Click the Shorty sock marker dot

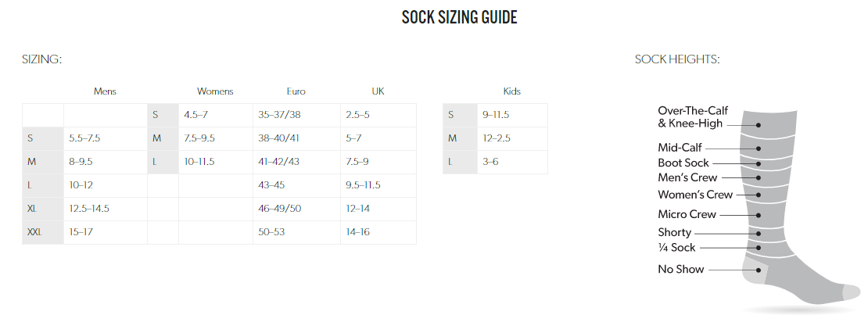(x=759, y=233)
